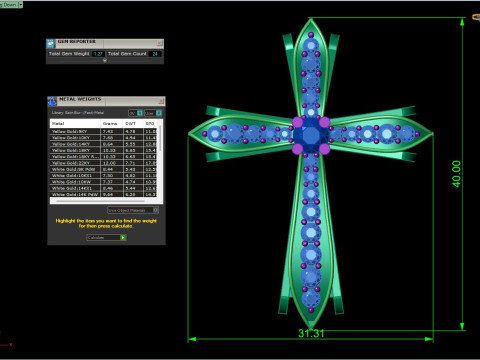Open the viewport name dropdown arrow
This screenshot has height=360, width=480.
21,5
